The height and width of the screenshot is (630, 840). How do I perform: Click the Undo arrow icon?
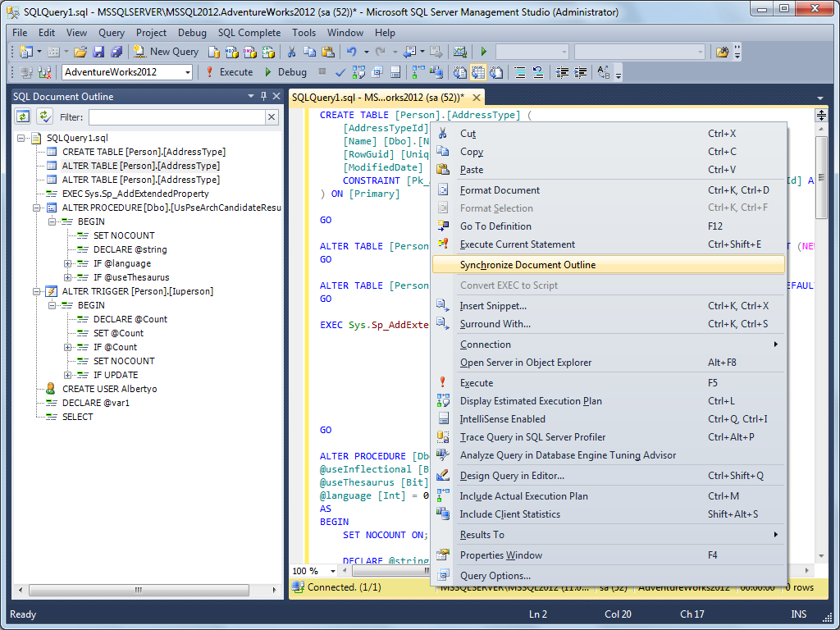pyautogui.click(x=352, y=52)
